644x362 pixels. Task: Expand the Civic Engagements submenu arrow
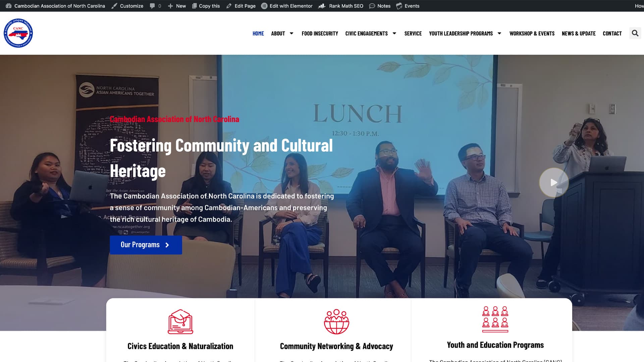[394, 33]
